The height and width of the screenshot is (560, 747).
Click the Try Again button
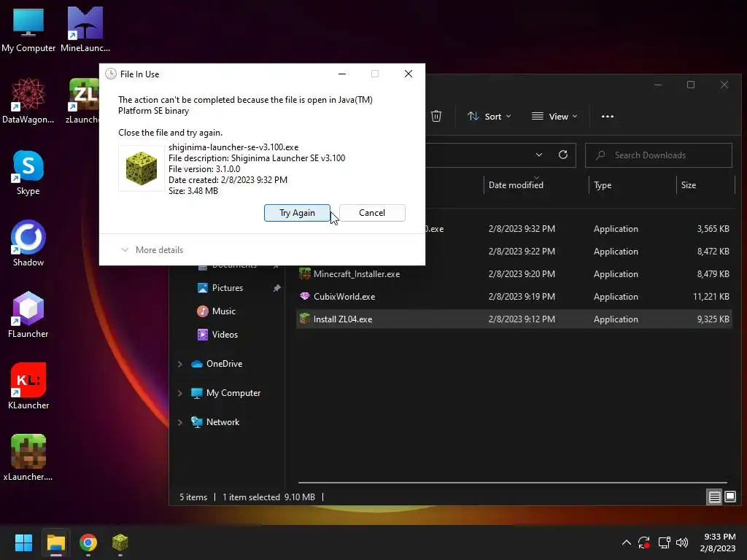pos(297,213)
